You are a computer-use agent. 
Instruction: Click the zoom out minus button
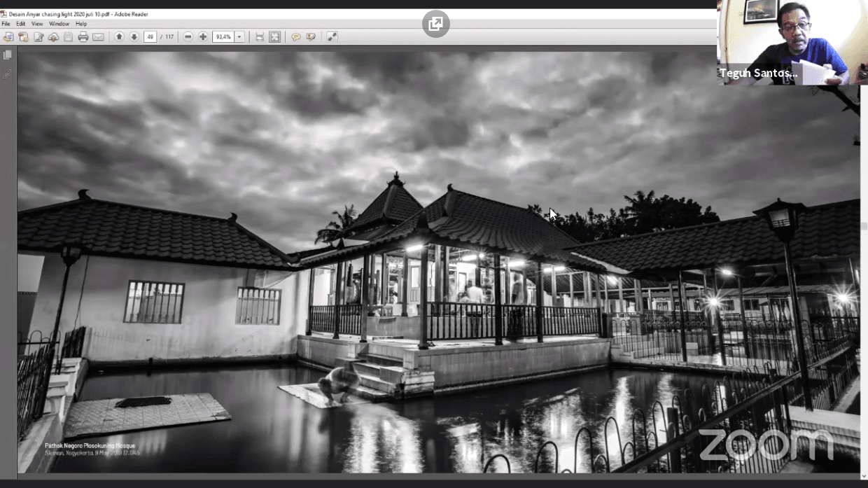(188, 37)
